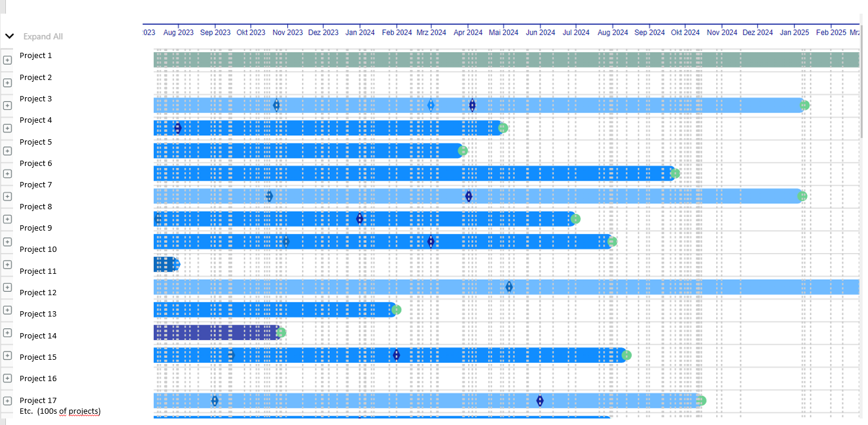Expand the row with the dark indigo bar

tap(7, 333)
